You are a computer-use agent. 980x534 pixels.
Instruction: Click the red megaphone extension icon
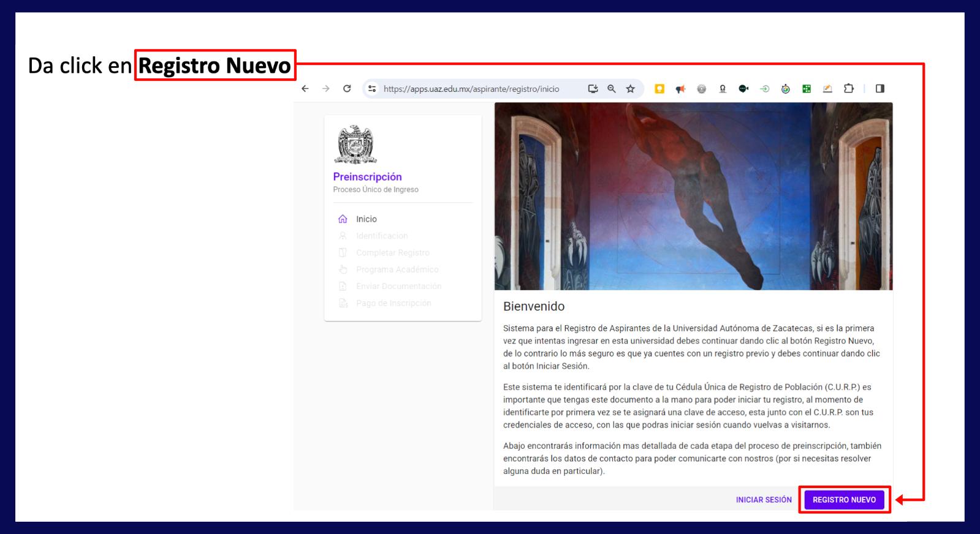680,89
